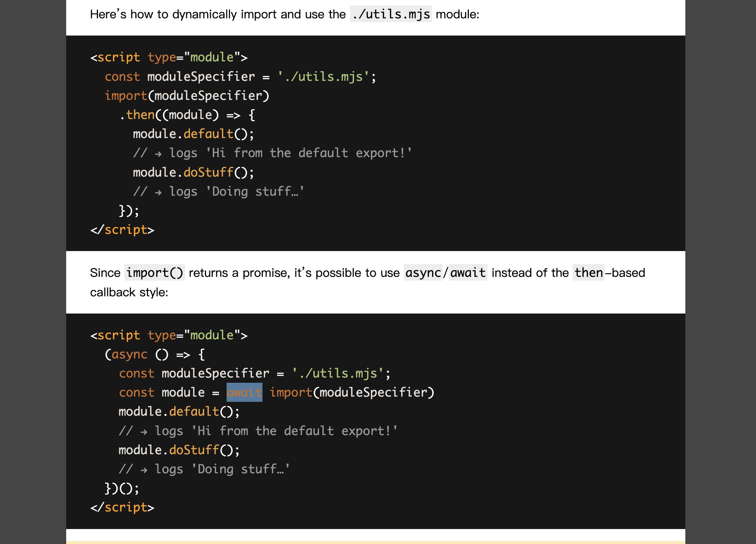Click the words 'callback style:' in the paragraph
Screen dimensions: 756x544
[129, 292]
